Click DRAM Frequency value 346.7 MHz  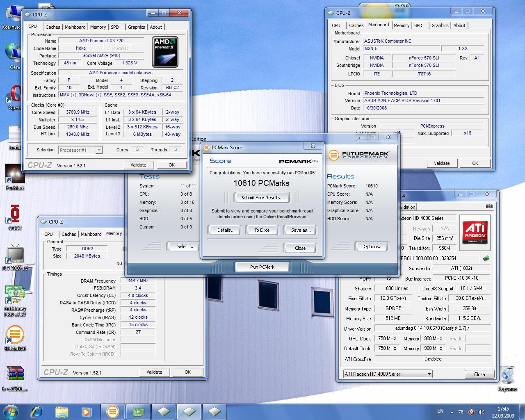pyautogui.click(x=138, y=281)
